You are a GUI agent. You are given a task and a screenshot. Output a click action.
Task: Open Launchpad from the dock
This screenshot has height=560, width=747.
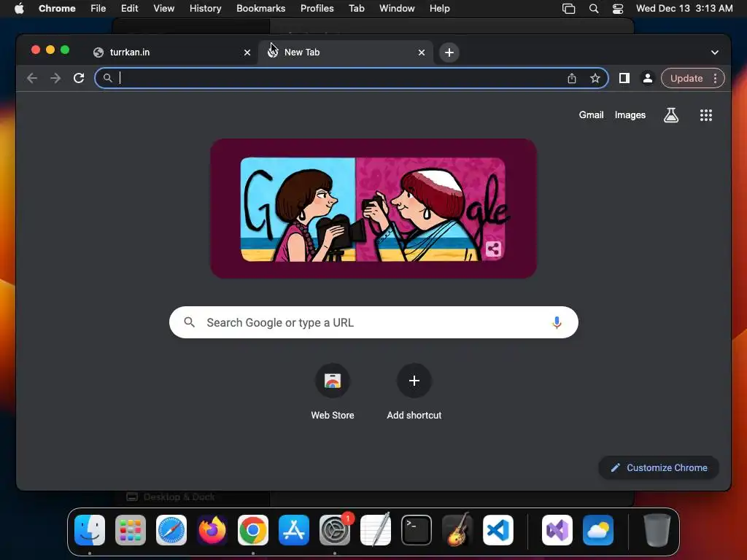tap(131, 530)
